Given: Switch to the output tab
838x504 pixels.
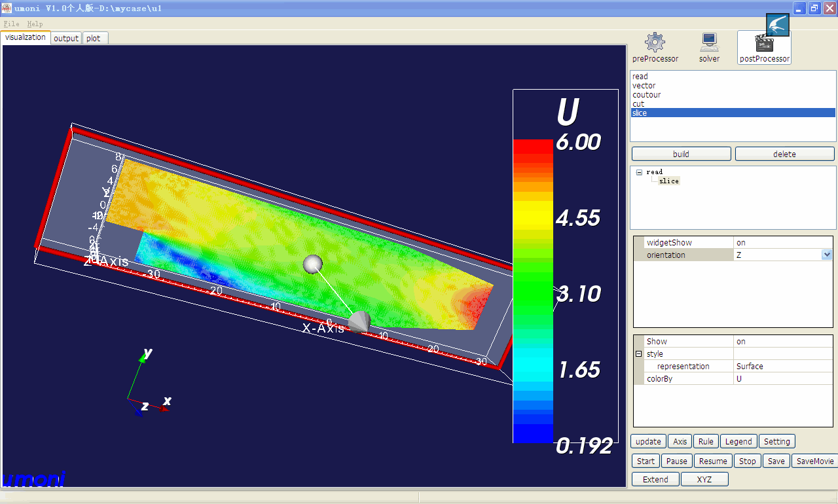Looking at the screenshot, I should (66, 38).
